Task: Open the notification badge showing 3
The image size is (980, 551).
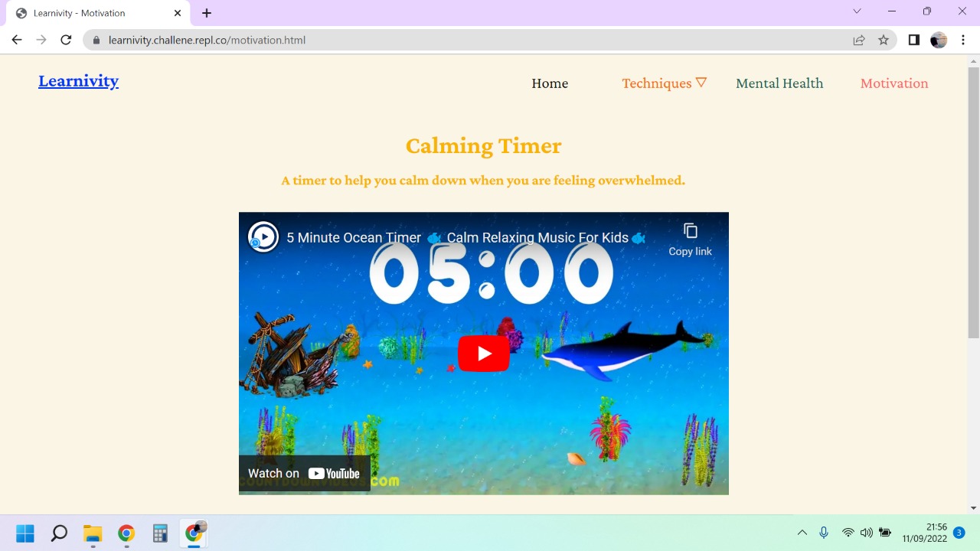Action: point(959,532)
